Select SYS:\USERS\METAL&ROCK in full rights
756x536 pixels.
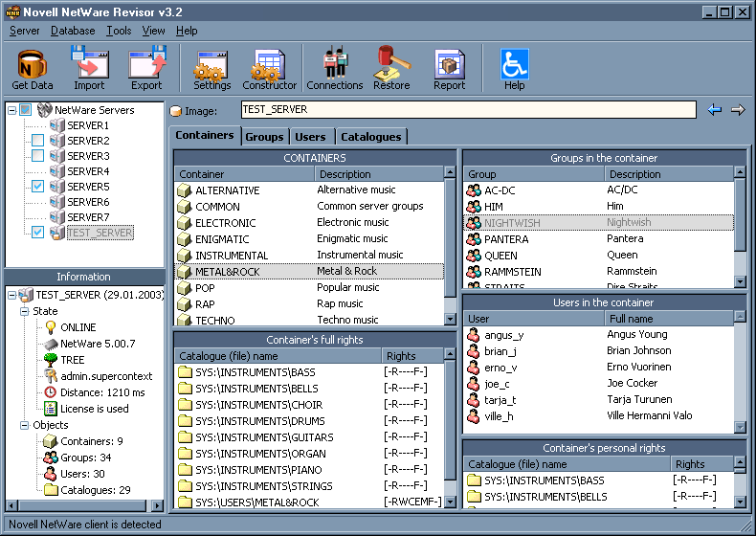309,502
